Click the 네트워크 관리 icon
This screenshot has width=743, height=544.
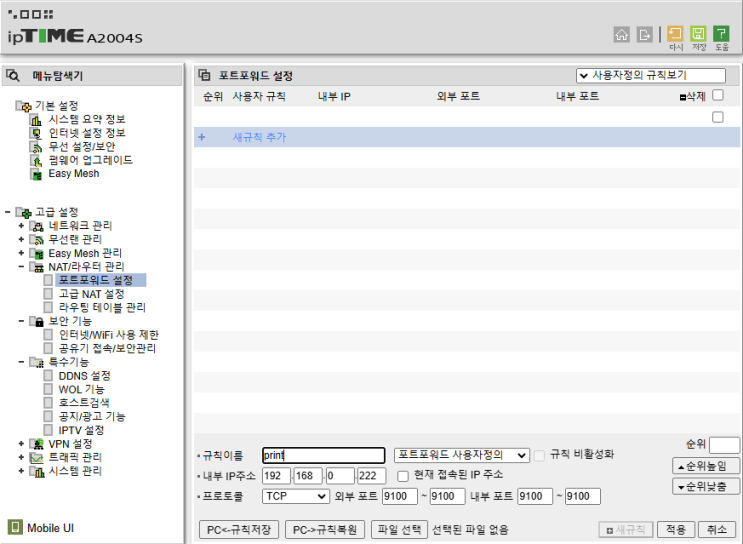[x=36, y=226]
